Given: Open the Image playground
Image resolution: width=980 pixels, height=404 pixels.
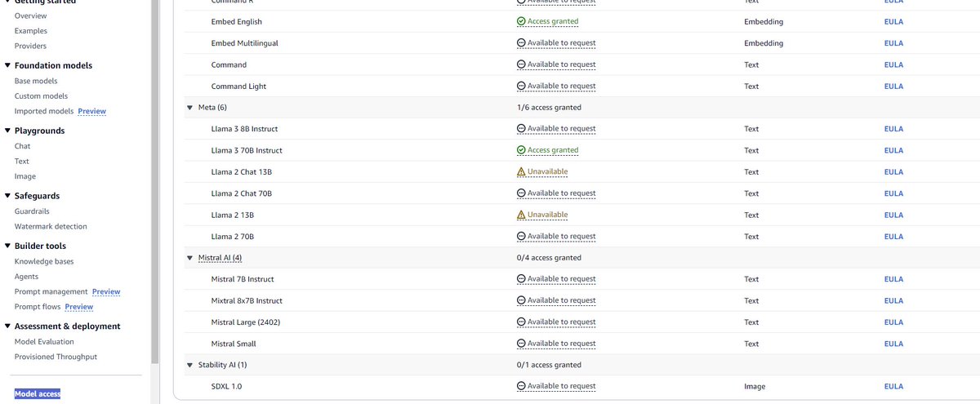Looking at the screenshot, I should click(25, 176).
